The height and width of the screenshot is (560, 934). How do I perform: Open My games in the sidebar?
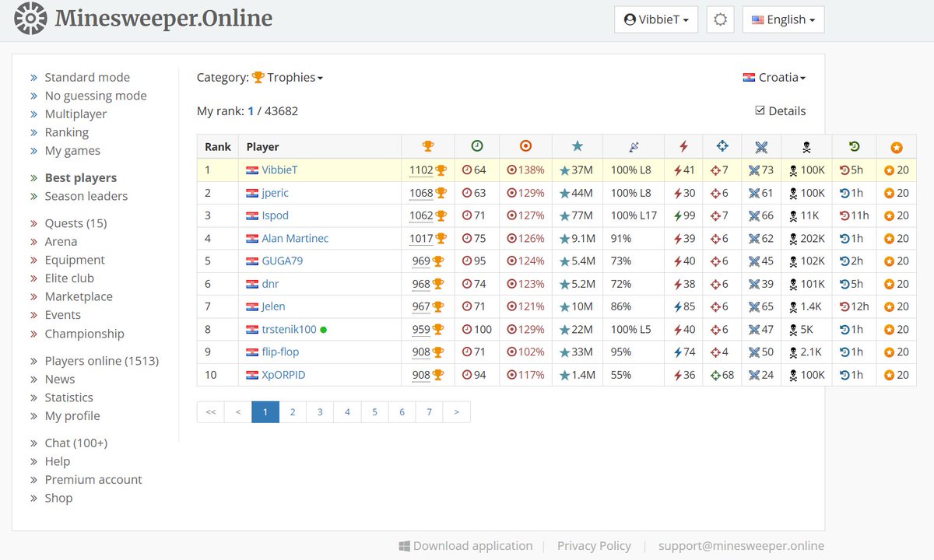(x=72, y=151)
